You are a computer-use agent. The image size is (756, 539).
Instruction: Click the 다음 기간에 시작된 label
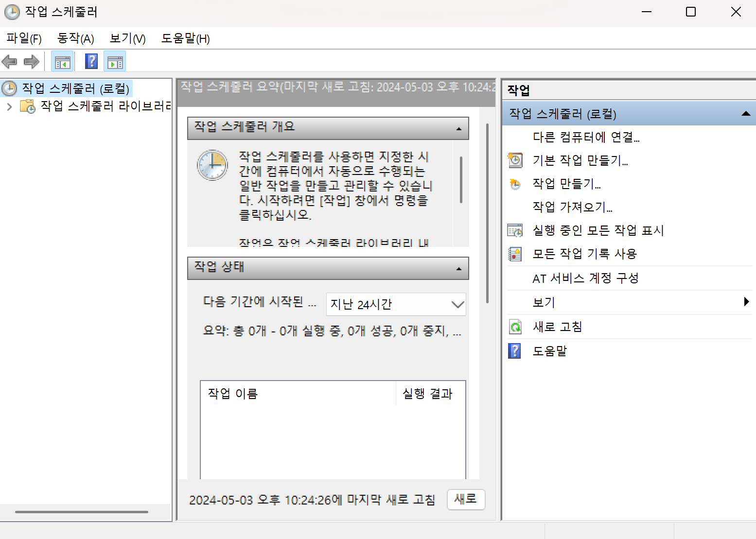click(260, 302)
